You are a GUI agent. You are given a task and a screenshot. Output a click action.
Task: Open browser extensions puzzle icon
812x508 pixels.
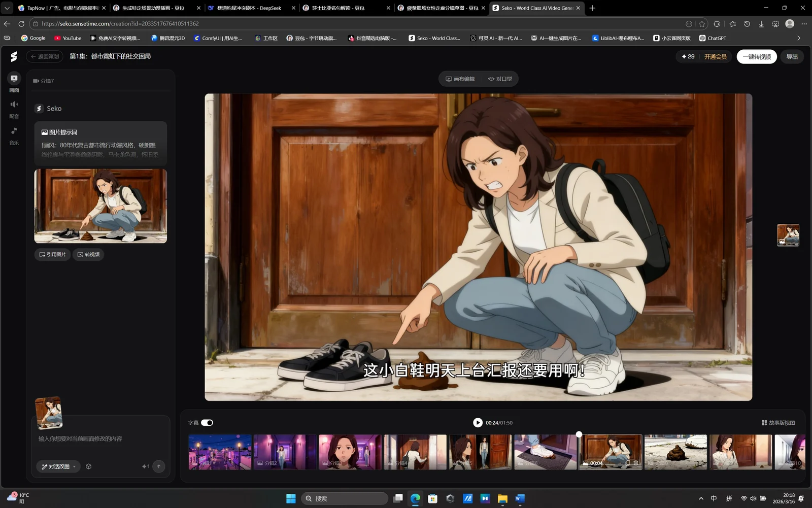717,24
